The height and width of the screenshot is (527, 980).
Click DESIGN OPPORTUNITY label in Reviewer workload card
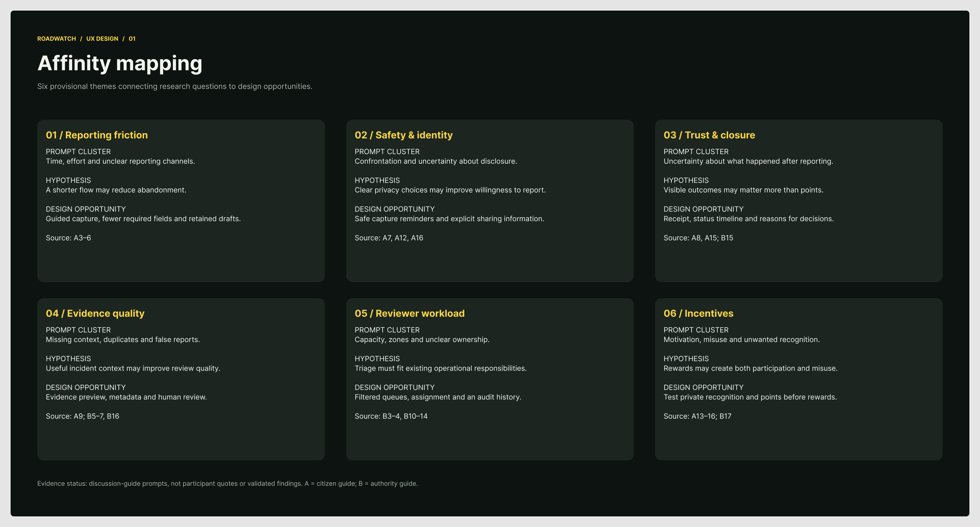point(394,388)
